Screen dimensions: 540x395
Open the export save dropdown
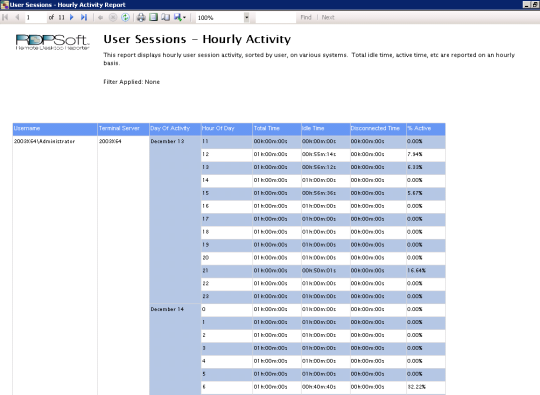pos(180,17)
